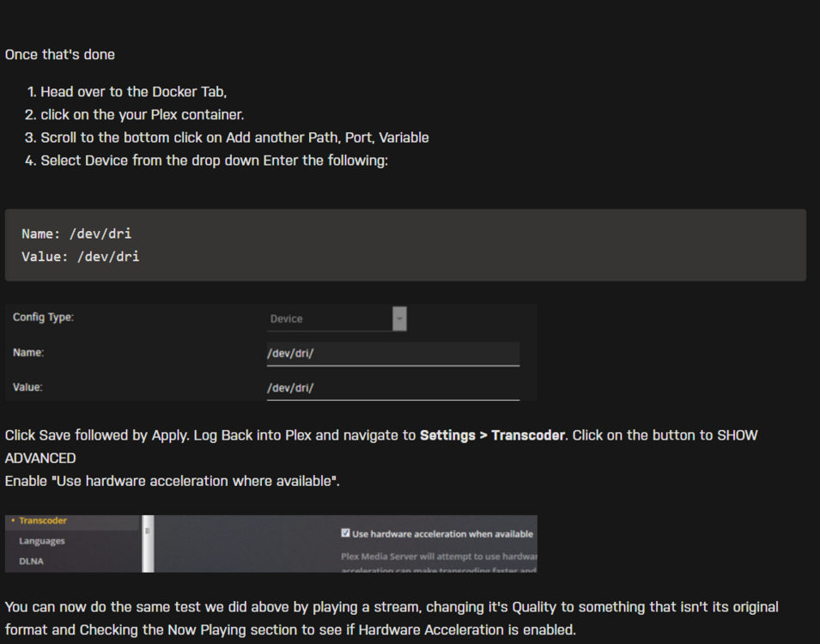Click 'Plex Media Server will attempt to use' description
This screenshot has width=820, height=644.
tap(439, 556)
